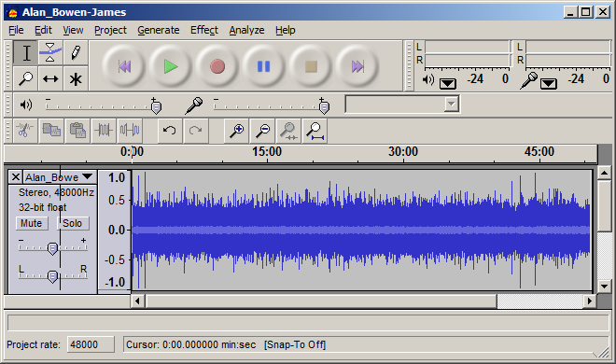Open the Generate menu
This screenshot has height=364, width=616.
159,30
